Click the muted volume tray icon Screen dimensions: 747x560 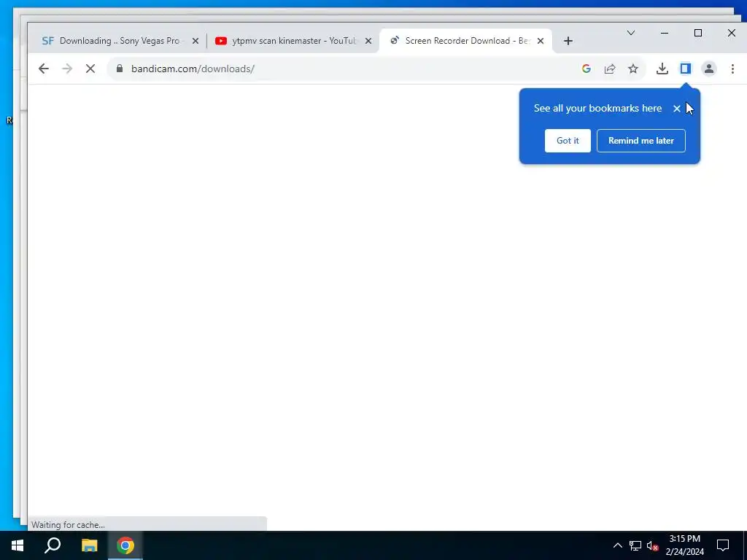tap(653, 545)
